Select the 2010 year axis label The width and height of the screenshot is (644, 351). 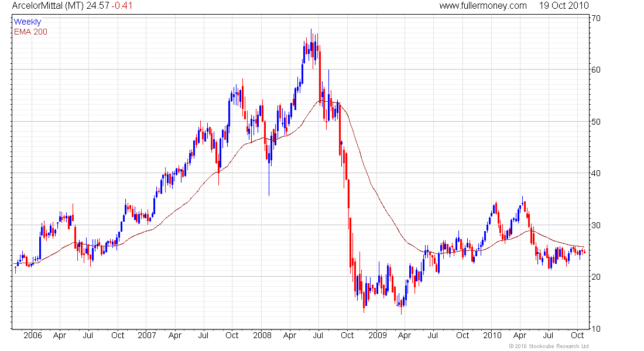492,335
